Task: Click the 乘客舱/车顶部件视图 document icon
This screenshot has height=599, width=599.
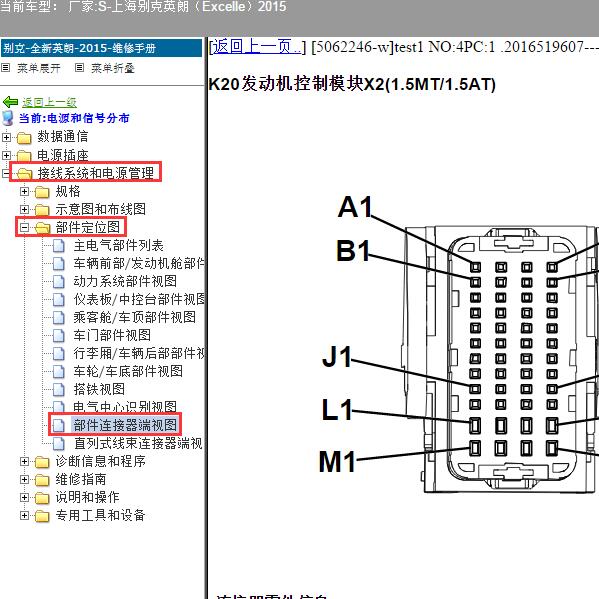Action: (58, 317)
